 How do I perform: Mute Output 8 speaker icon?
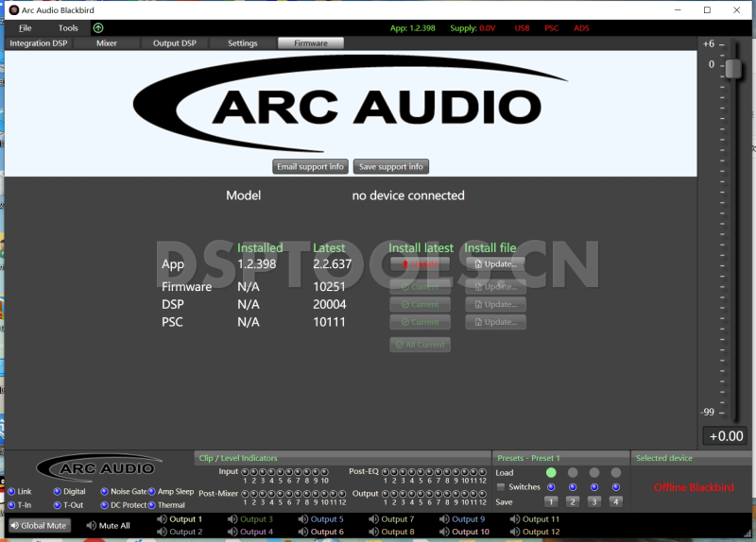373,532
